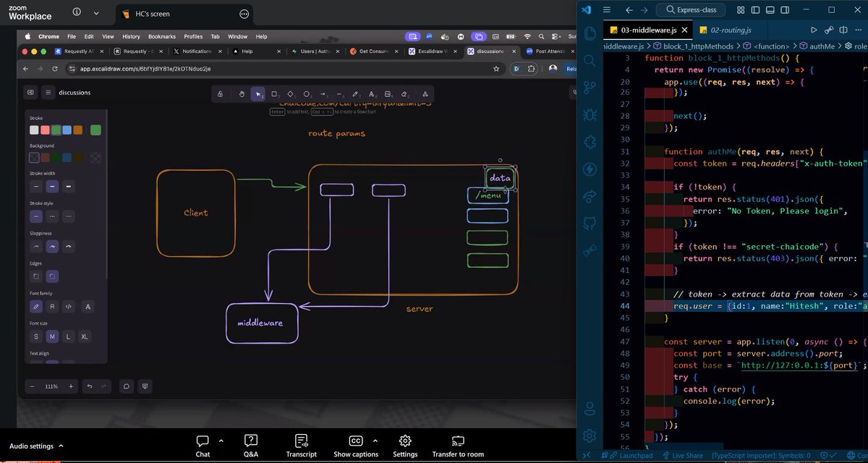Pick the red stroke color swatch

[x=45, y=130]
